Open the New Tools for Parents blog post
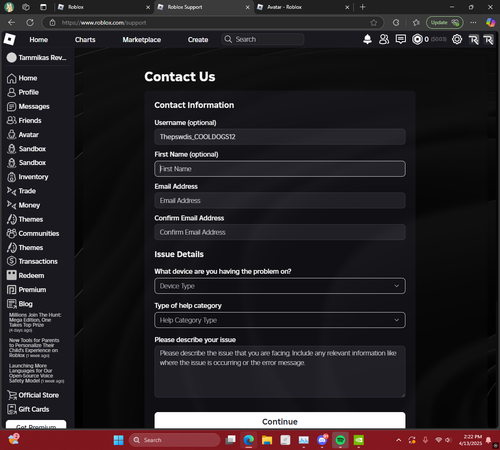The width and height of the screenshot is (500, 450). pos(34,348)
